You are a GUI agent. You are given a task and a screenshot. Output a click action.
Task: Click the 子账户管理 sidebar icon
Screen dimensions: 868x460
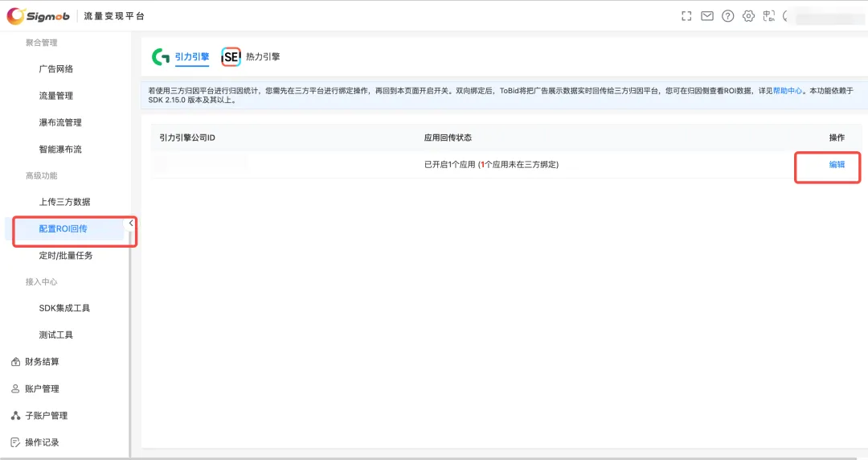15,416
